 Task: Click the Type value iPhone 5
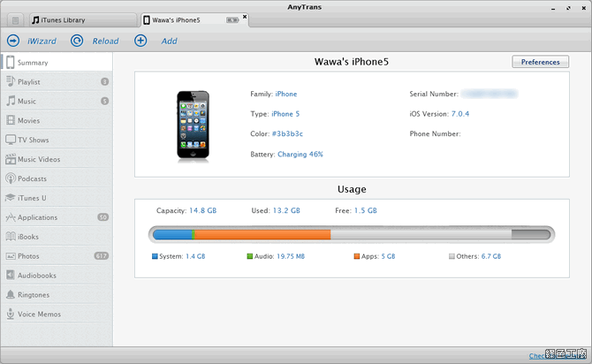point(285,114)
